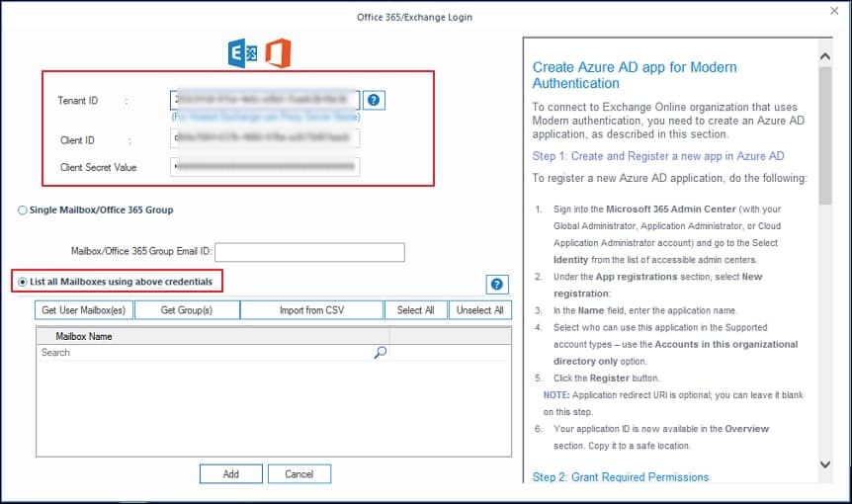Viewport: 852px width, 504px height.
Task: Click the Tenant ID input field
Action: pos(265,100)
